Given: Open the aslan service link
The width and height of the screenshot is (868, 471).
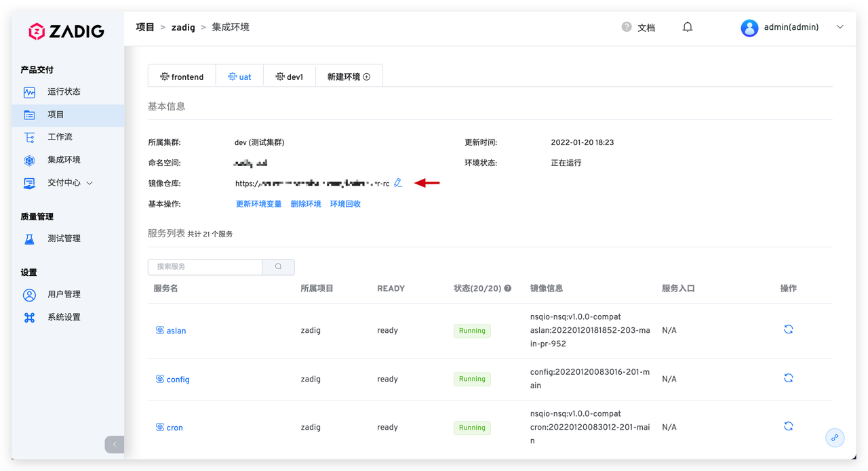Looking at the screenshot, I should point(176,331).
